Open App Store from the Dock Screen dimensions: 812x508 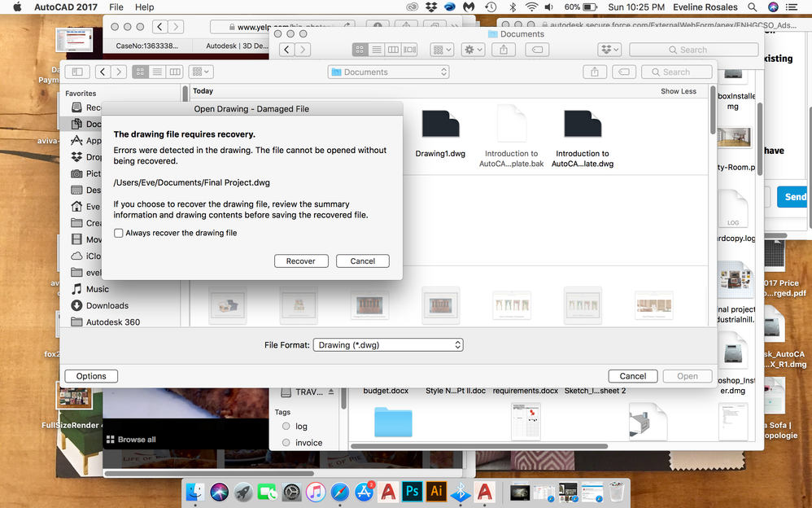[x=364, y=492]
